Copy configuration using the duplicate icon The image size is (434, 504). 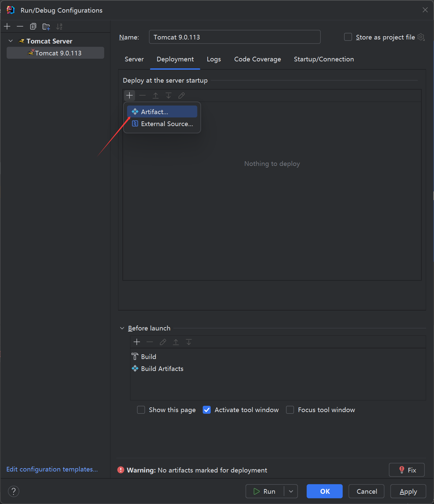(x=33, y=27)
